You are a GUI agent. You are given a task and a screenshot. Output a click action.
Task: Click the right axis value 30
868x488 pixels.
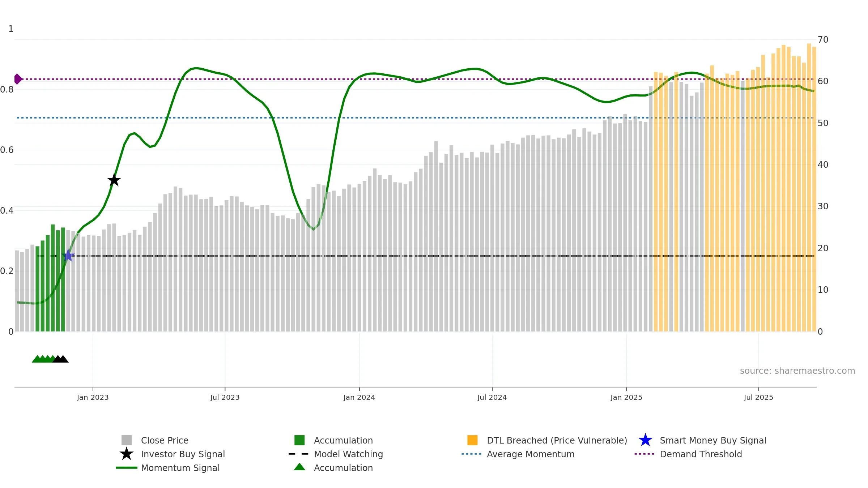(x=823, y=206)
